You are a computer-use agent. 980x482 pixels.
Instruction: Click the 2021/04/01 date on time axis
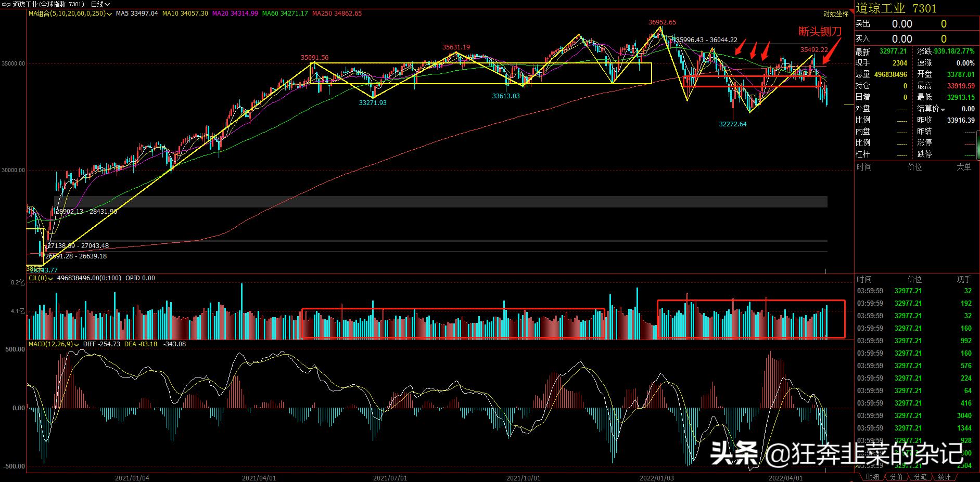click(259, 477)
